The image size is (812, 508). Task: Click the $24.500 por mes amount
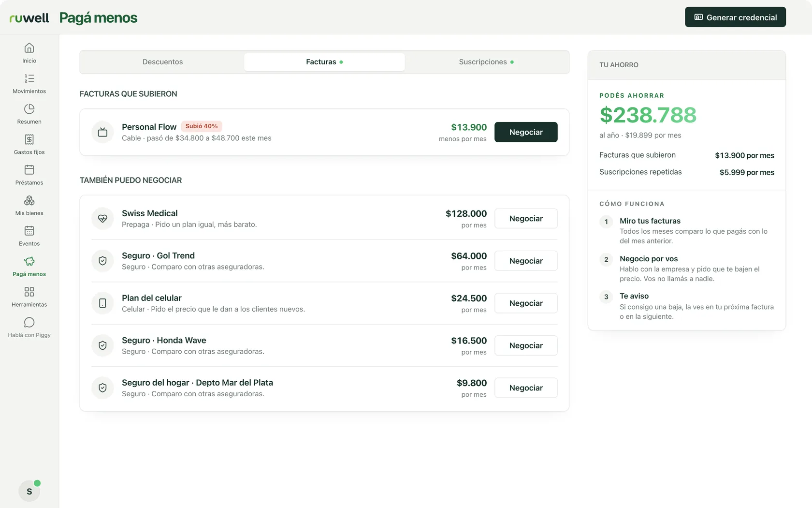click(469, 303)
